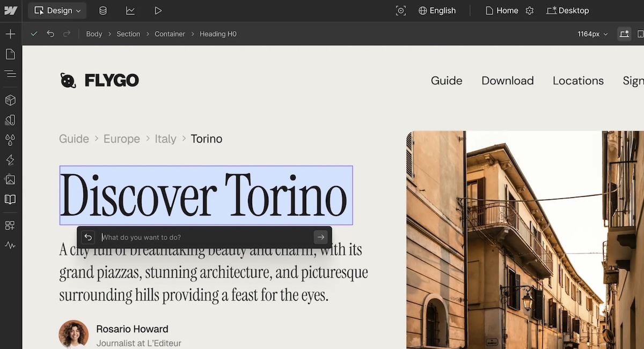Toggle the desktop base breakpoint view
Image resolution: width=644 pixels, height=349 pixels.
click(x=624, y=34)
